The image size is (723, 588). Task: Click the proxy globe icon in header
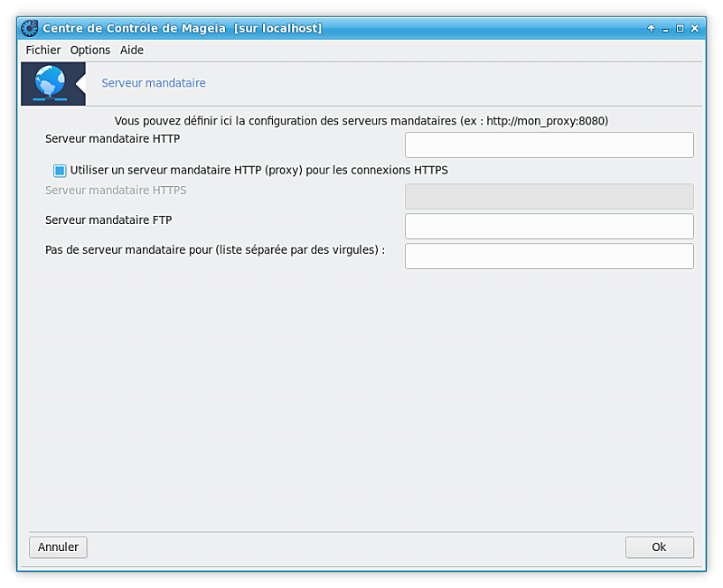[x=52, y=83]
